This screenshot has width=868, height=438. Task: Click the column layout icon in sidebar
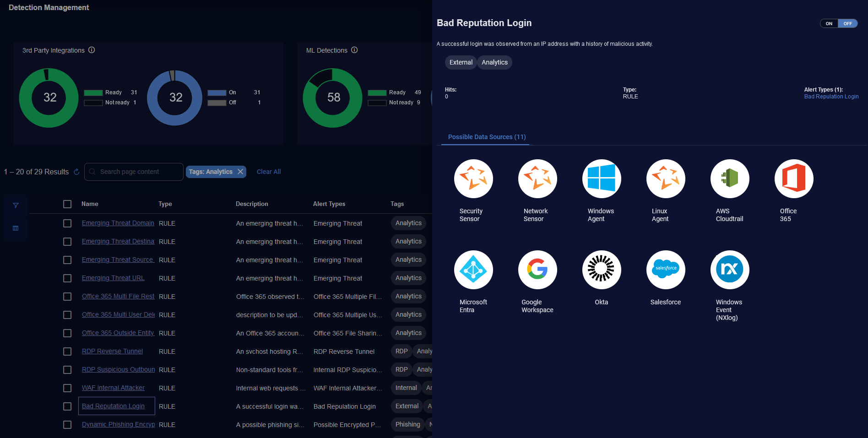(16, 228)
